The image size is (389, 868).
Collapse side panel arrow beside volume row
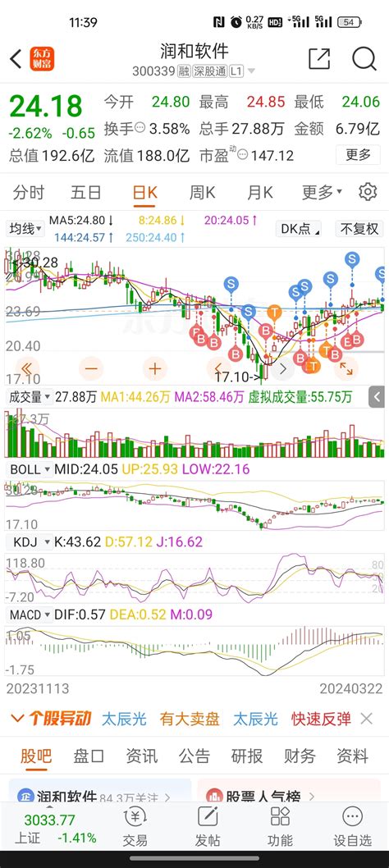click(x=377, y=397)
